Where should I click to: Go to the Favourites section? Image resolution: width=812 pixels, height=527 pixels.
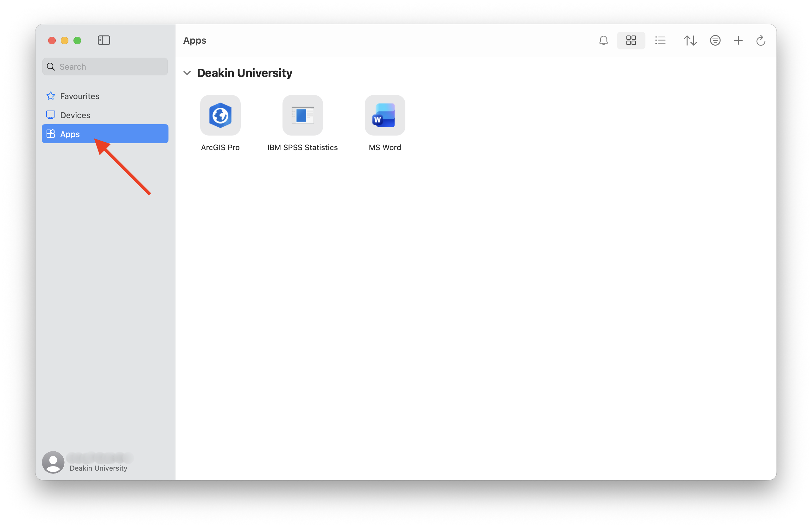[x=79, y=96]
